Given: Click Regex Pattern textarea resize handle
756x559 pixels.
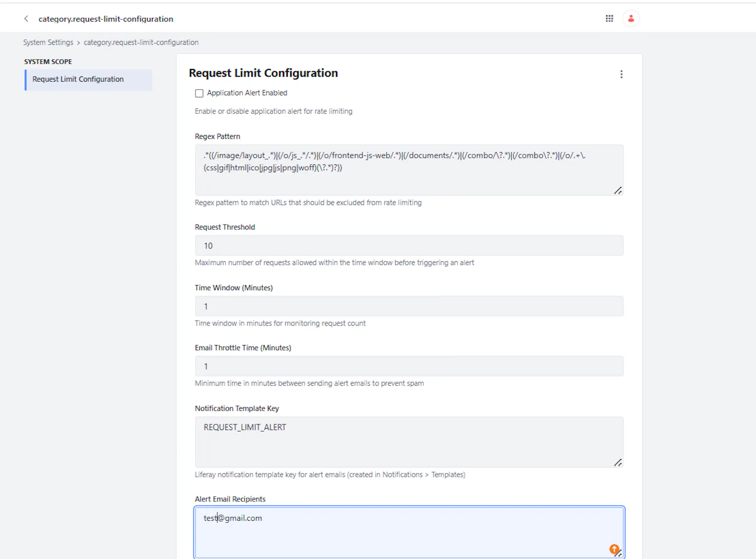Looking at the screenshot, I should [x=618, y=190].
